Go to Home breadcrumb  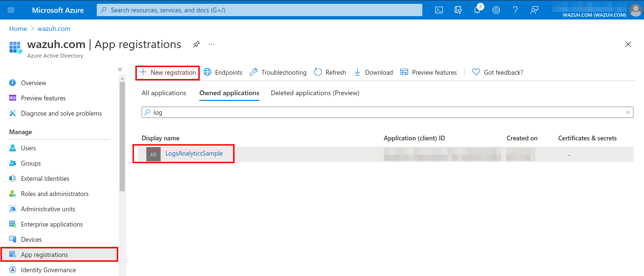pyautogui.click(x=18, y=29)
